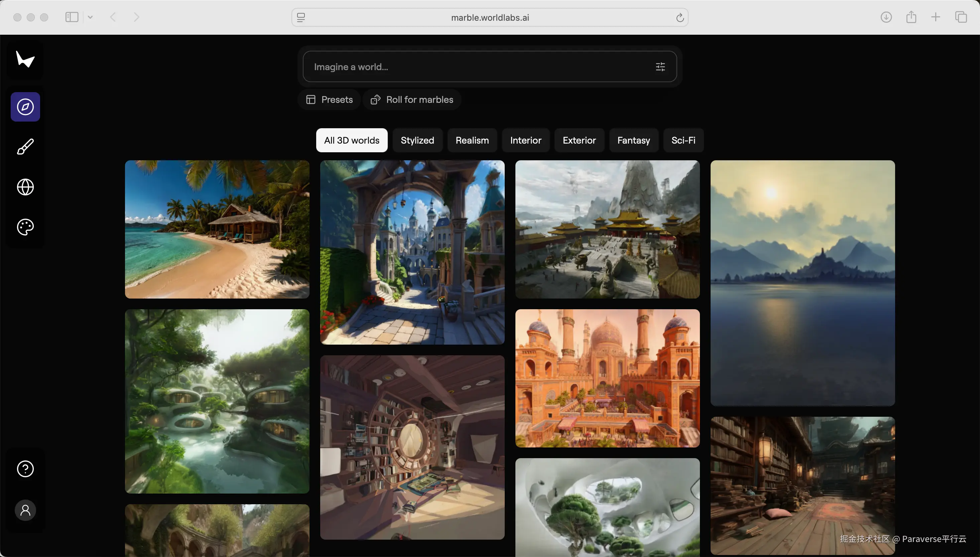Image resolution: width=980 pixels, height=557 pixels.
Task: Open prompt settings sliders icon
Action: [660, 67]
